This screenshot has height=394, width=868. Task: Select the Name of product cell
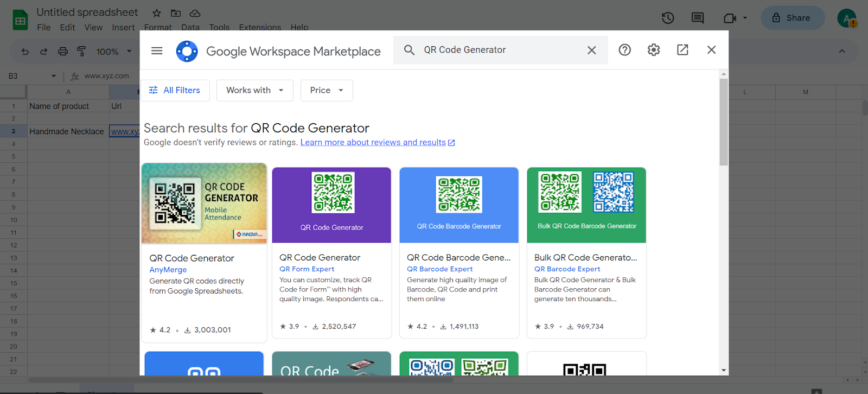pyautogui.click(x=68, y=106)
